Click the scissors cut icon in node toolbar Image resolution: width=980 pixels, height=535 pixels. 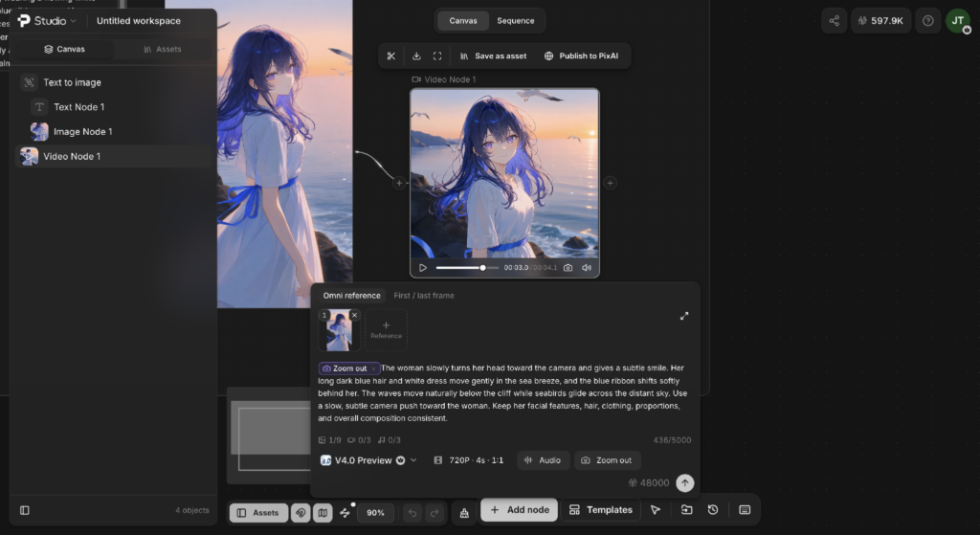(391, 56)
